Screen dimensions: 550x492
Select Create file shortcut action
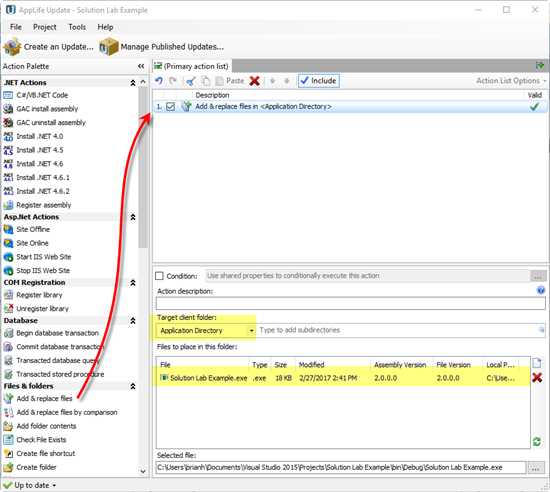tap(39, 453)
